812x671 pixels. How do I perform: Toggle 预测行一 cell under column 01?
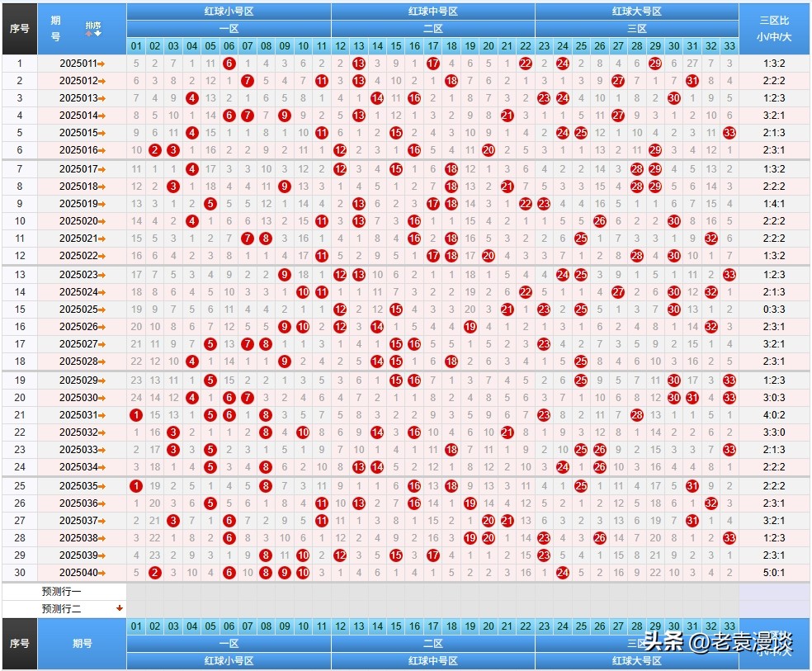pos(136,592)
